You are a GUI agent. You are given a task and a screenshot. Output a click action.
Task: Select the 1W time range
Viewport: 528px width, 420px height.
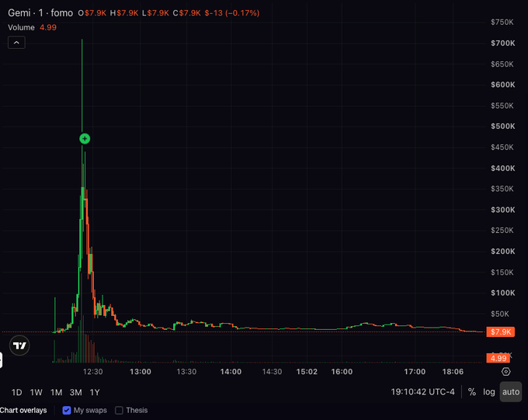pos(36,392)
